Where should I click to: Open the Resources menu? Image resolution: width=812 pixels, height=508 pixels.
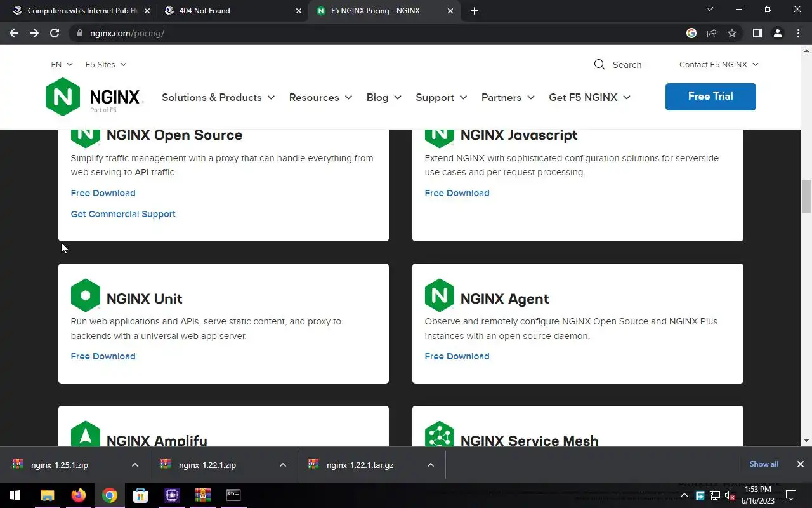[320, 97]
